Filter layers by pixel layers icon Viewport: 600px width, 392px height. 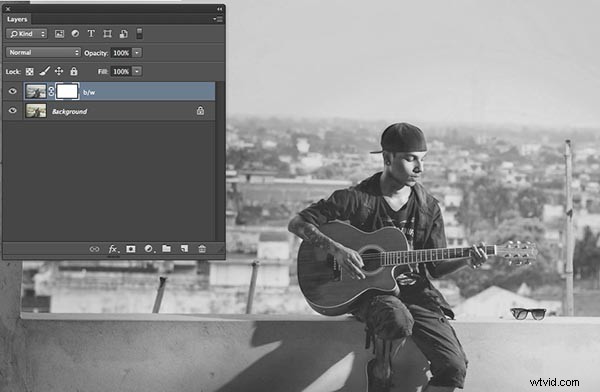(59, 34)
